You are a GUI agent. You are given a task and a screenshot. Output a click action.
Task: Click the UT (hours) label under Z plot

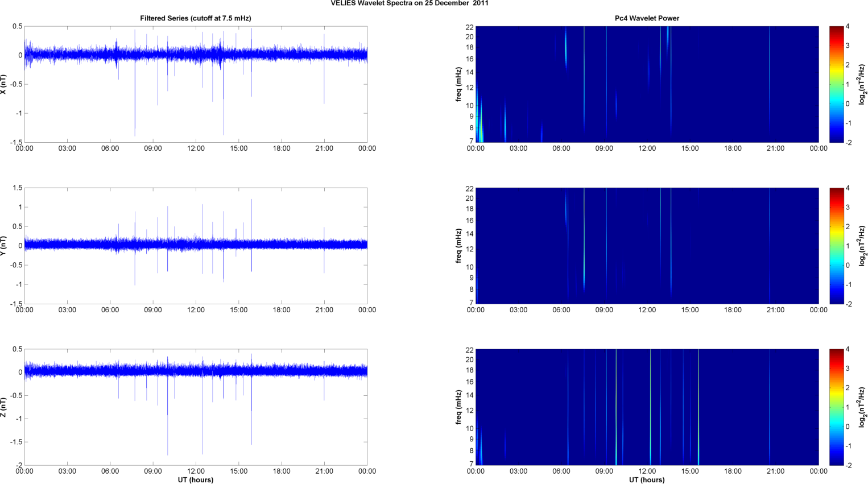(x=195, y=479)
